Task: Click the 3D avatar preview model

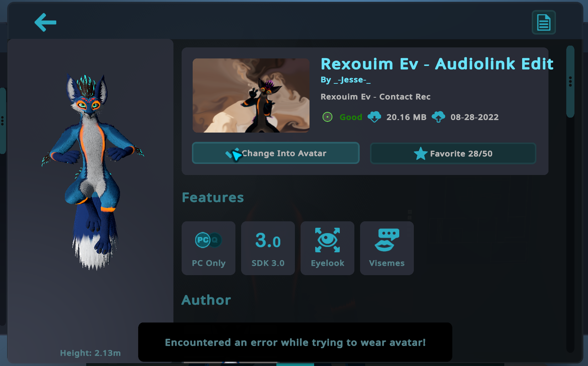Action: pyautogui.click(x=93, y=171)
